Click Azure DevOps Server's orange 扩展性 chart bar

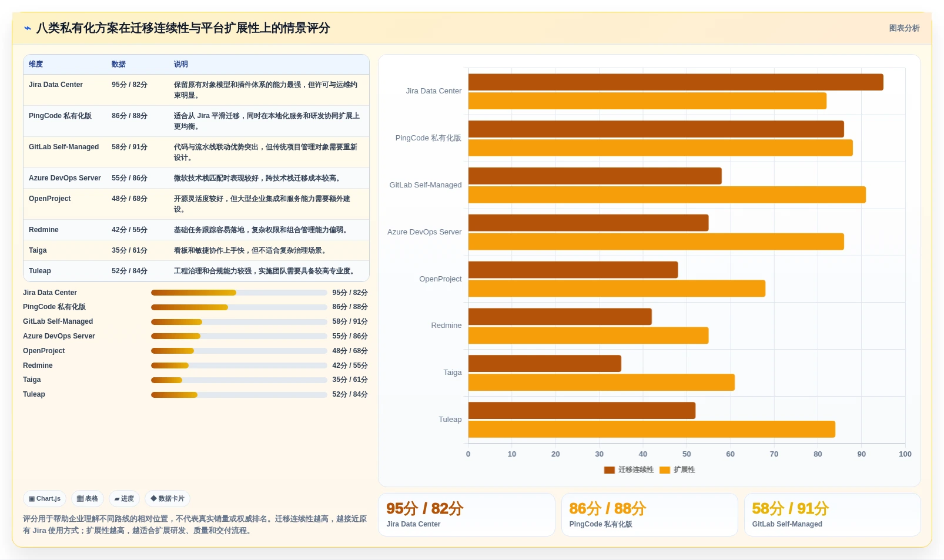(656, 242)
